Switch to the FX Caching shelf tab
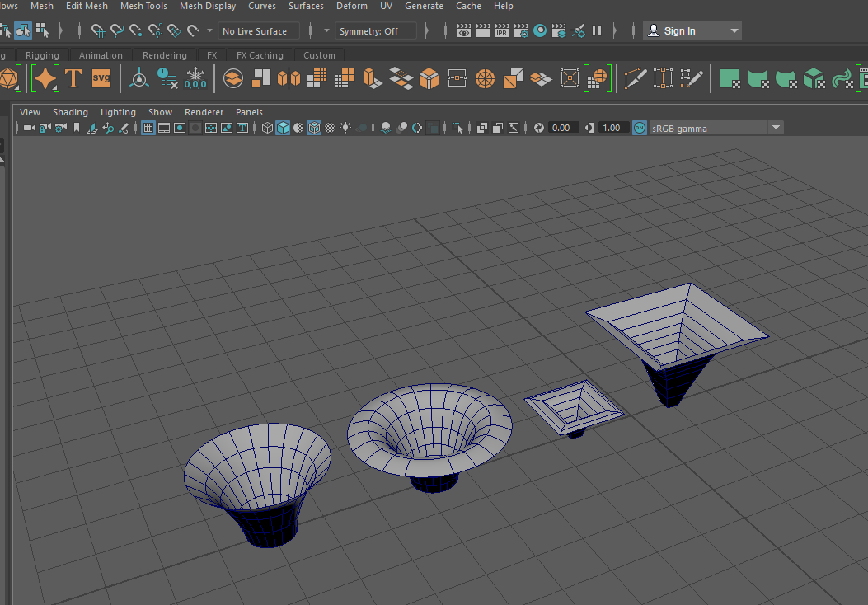Screen dimensions: 868x605 (x=260, y=55)
